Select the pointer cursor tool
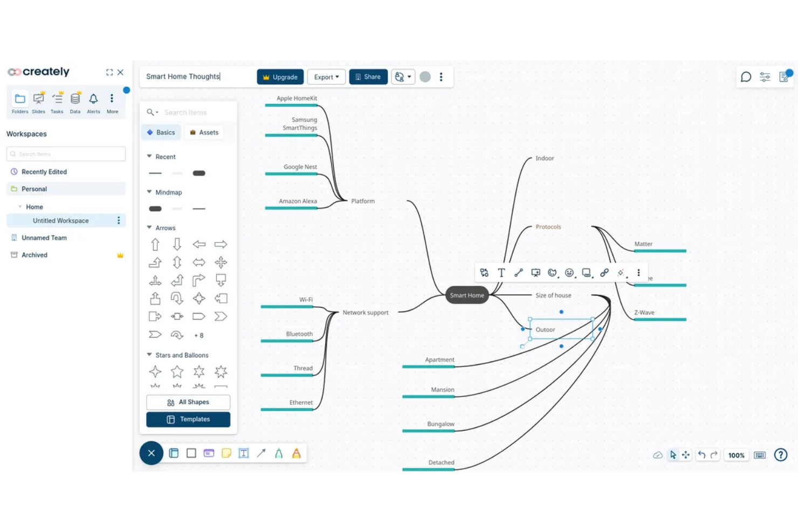The height and width of the screenshot is (532, 798). pos(673,455)
